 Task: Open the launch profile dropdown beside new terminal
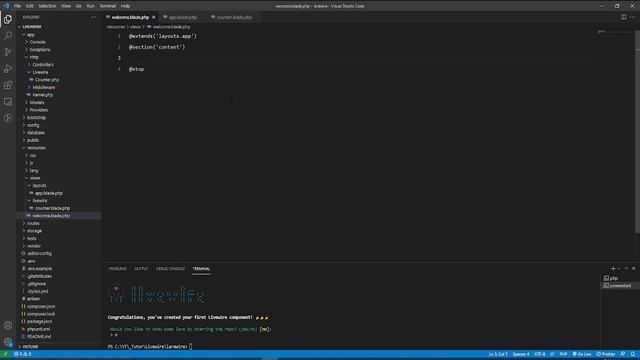pos(618,269)
